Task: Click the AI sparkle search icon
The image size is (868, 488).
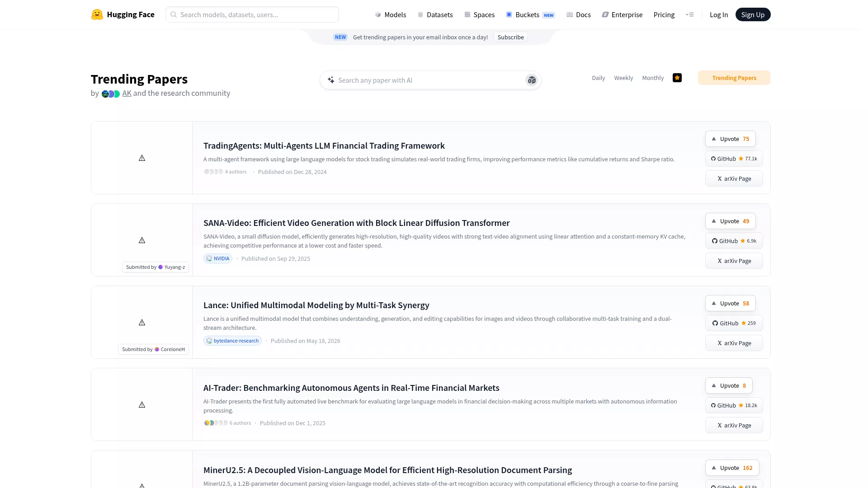Action: pyautogui.click(x=331, y=80)
